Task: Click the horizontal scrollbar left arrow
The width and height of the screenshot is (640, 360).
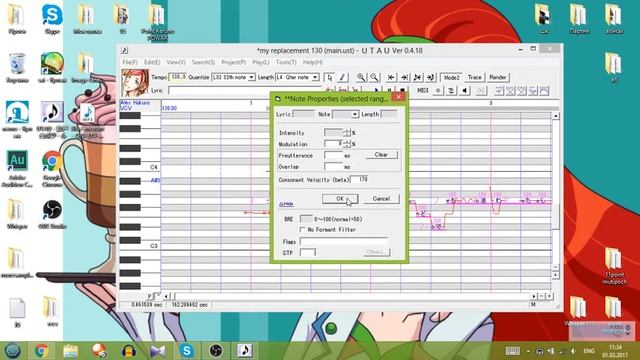Action: tap(166, 296)
